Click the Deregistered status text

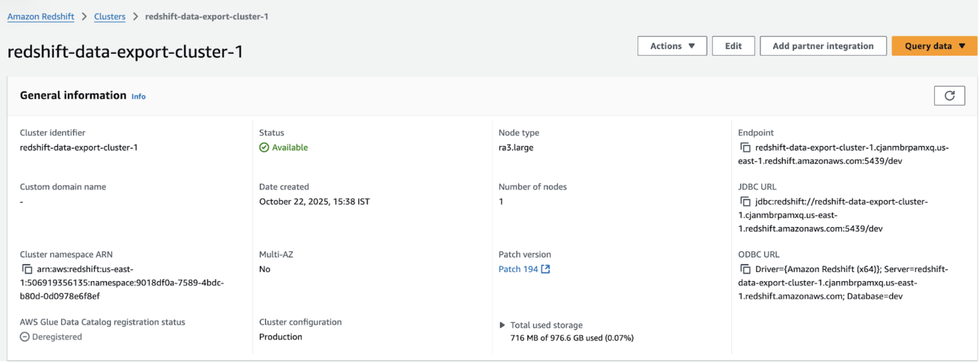click(57, 337)
